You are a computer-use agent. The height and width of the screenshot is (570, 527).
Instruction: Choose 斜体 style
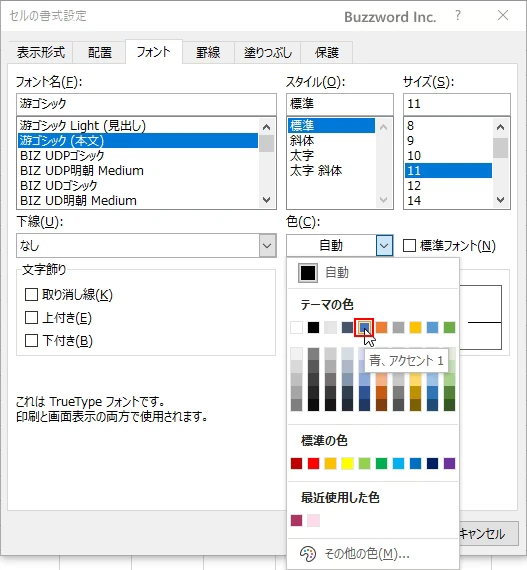coord(331,141)
